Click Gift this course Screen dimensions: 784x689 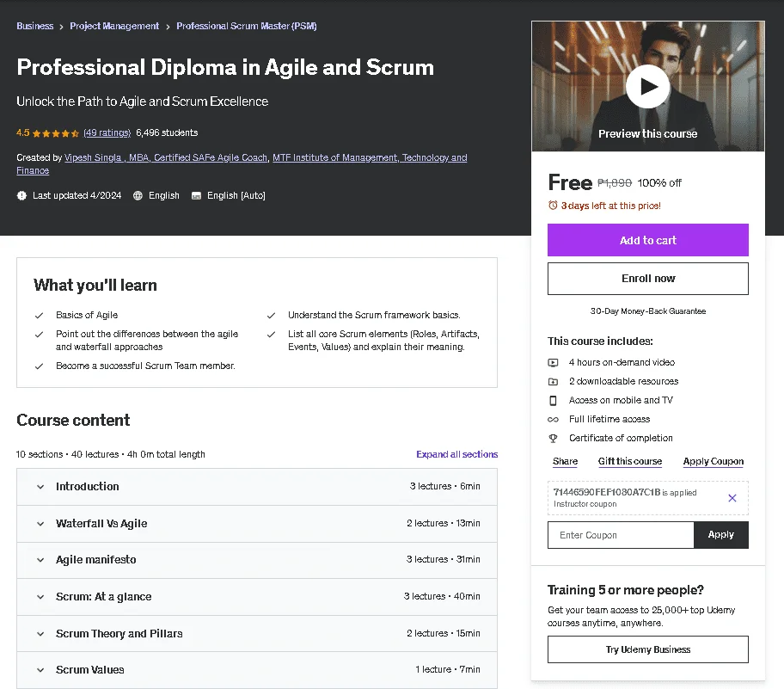click(x=630, y=461)
